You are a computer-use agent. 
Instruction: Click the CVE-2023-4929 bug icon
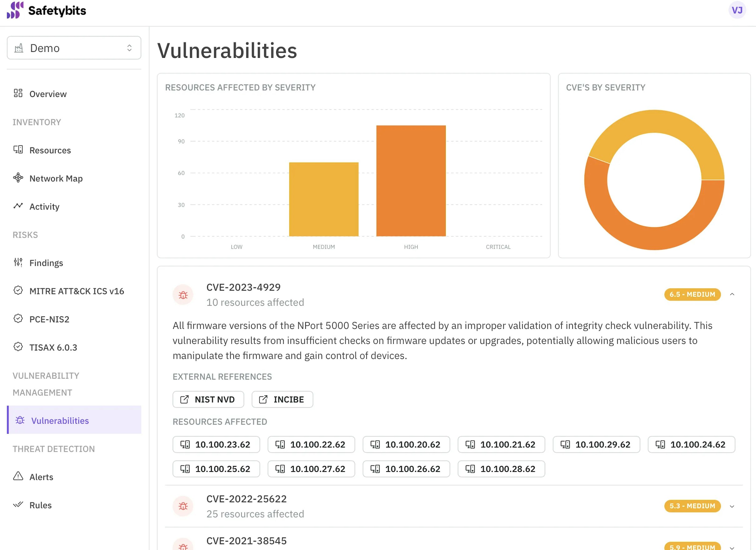click(183, 295)
